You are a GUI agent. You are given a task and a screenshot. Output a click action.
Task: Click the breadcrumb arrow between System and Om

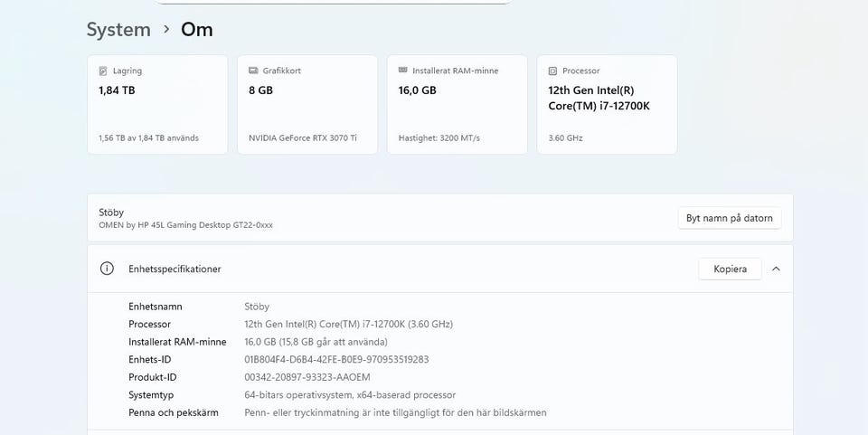[x=166, y=30]
